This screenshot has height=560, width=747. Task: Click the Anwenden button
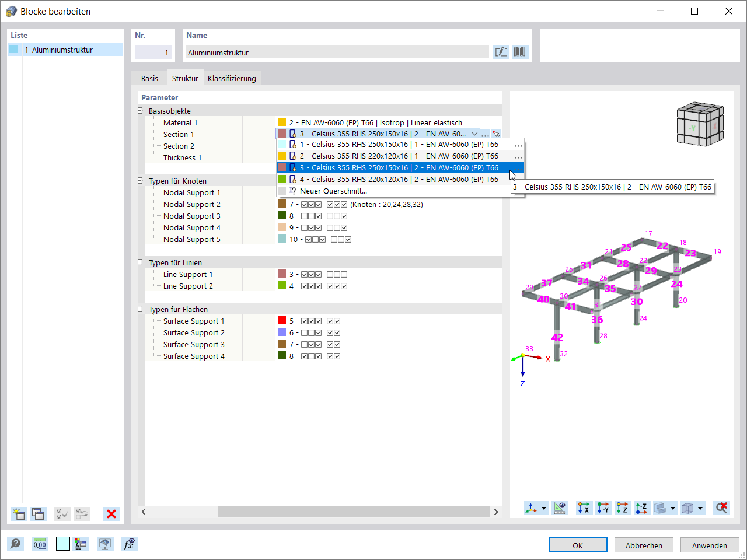click(x=710, y=545)
